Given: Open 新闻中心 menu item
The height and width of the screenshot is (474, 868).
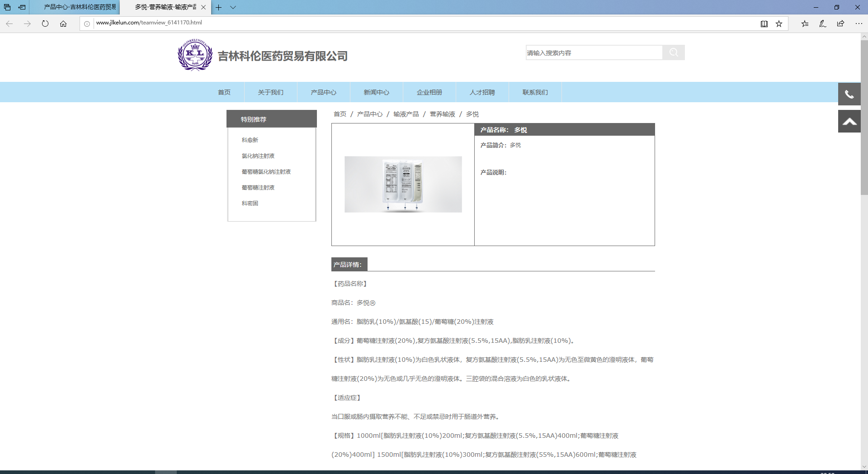Looking at the screenshot, I should [x=377, y=92].
